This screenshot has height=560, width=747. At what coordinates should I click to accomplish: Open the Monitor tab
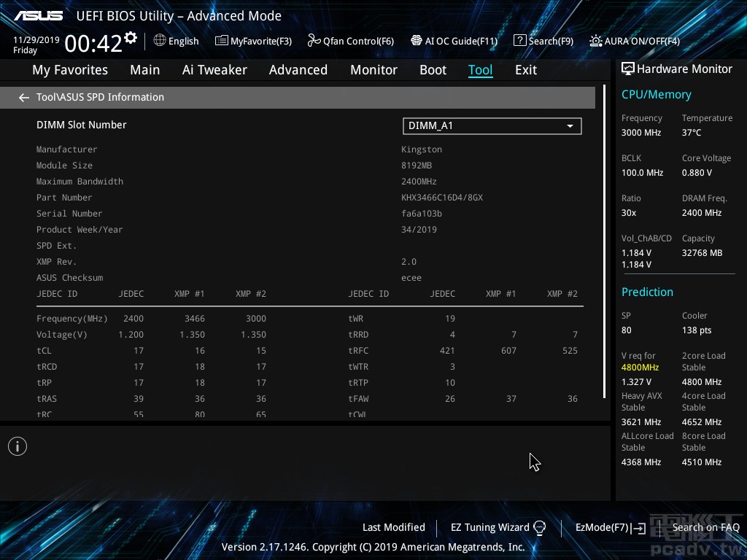click(x=373, y=70)
